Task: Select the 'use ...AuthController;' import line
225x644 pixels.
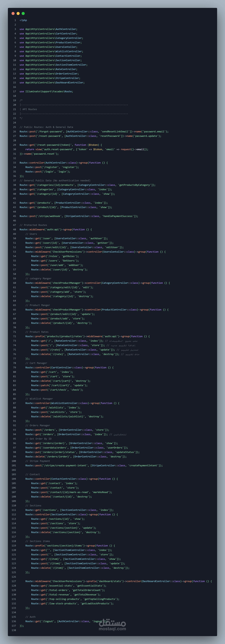Action: point(48,29)
